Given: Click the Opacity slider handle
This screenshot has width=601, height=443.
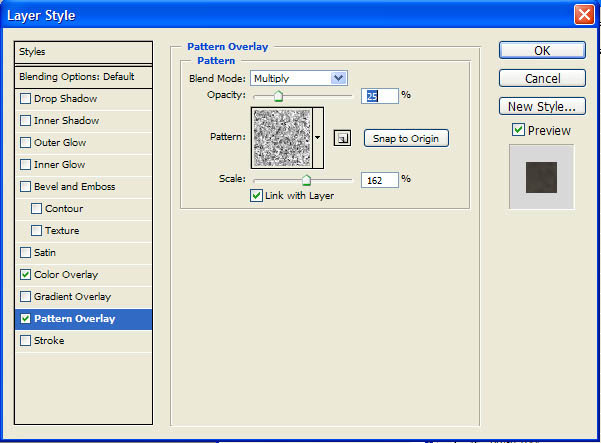Looking at the screenshot, I should coord(279,96).
